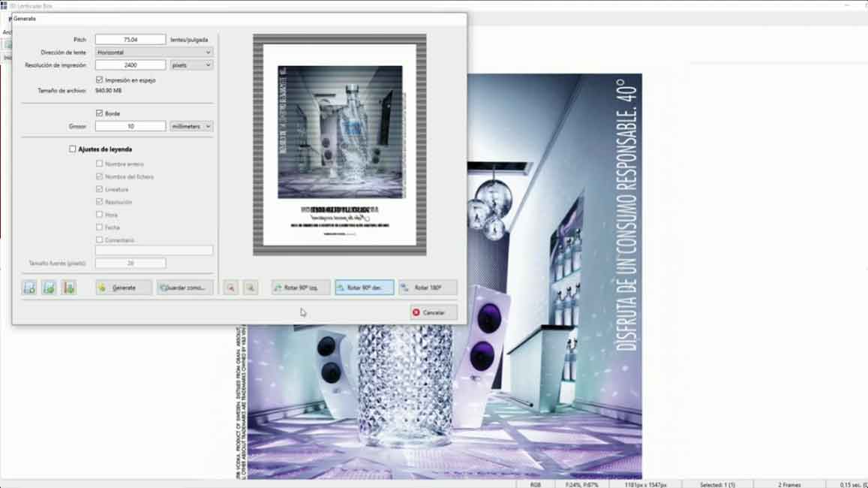Viewport: 868px width, 488px height.
Task: Click the Guardar como... button
Action: [x=185, y=288]
